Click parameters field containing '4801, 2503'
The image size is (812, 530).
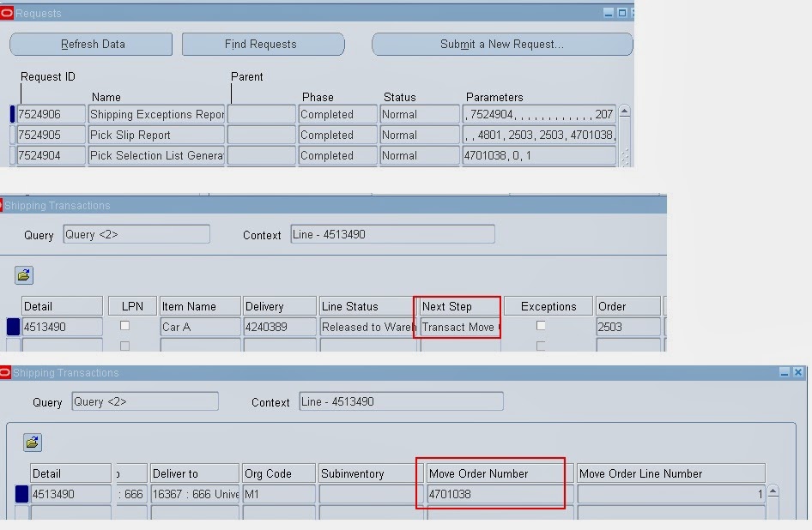point(539,136)
